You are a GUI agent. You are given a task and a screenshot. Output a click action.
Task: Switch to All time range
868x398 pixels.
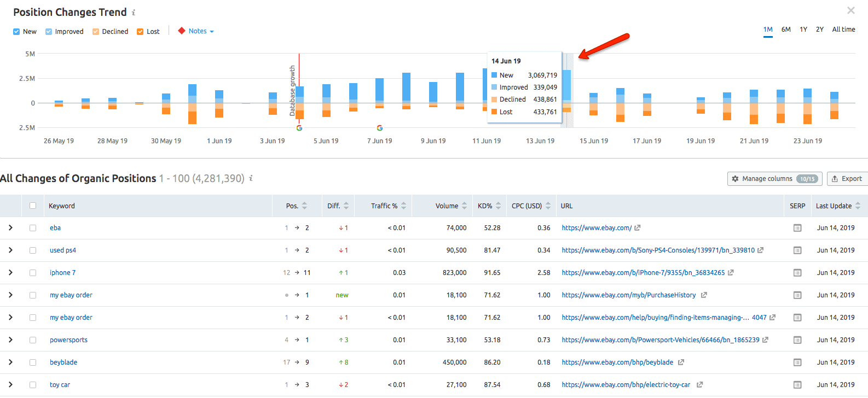(843, 30)
